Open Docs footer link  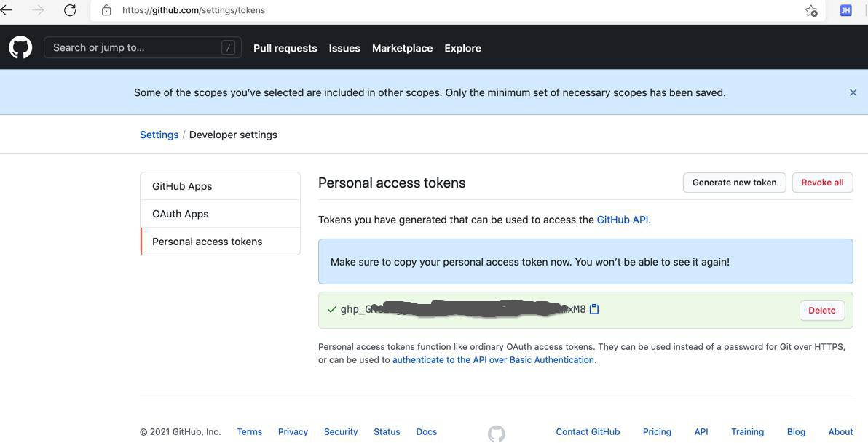[x=426, y=432]
